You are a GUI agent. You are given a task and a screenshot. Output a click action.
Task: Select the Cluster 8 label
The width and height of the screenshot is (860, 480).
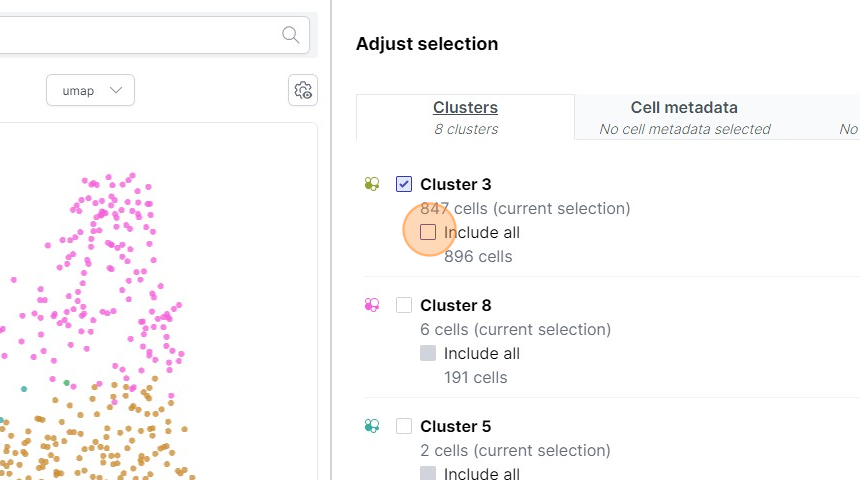click(455, 305)
